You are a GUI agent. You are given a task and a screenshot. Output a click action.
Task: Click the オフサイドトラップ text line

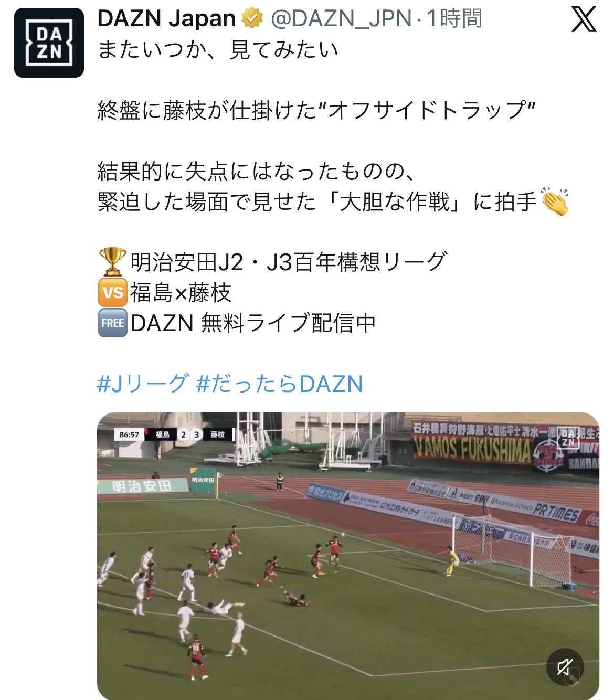click(x=316, y=111)
